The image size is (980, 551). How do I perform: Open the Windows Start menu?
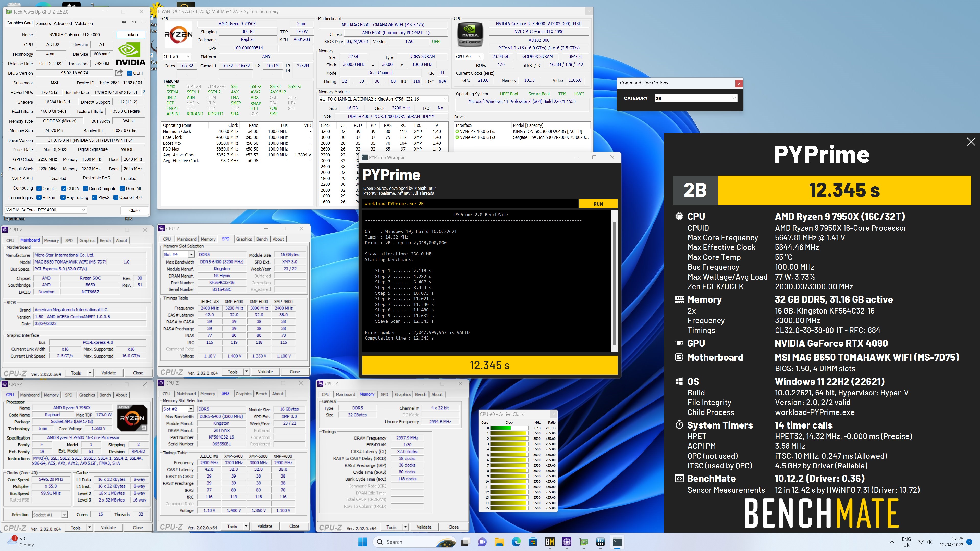pos(363,542)
